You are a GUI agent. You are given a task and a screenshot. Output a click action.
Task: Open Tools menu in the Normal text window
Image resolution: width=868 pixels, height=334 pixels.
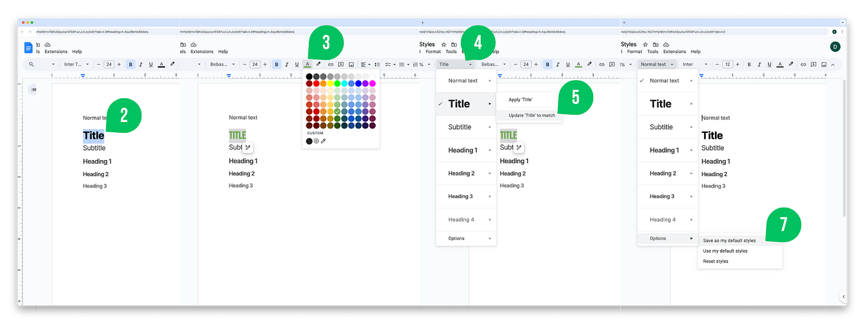(653, 52)
